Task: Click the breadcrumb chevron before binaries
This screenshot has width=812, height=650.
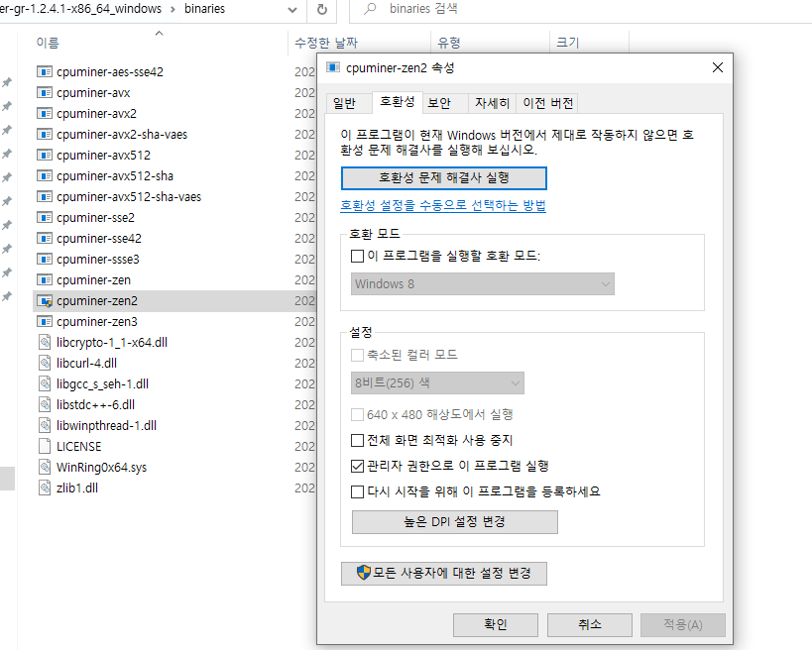Action: [173, 9]
